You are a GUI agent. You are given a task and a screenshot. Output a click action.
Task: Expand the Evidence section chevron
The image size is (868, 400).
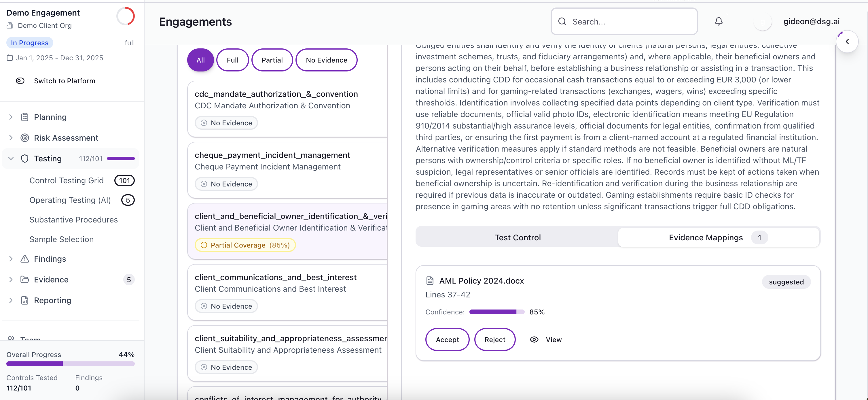[11, 279]
